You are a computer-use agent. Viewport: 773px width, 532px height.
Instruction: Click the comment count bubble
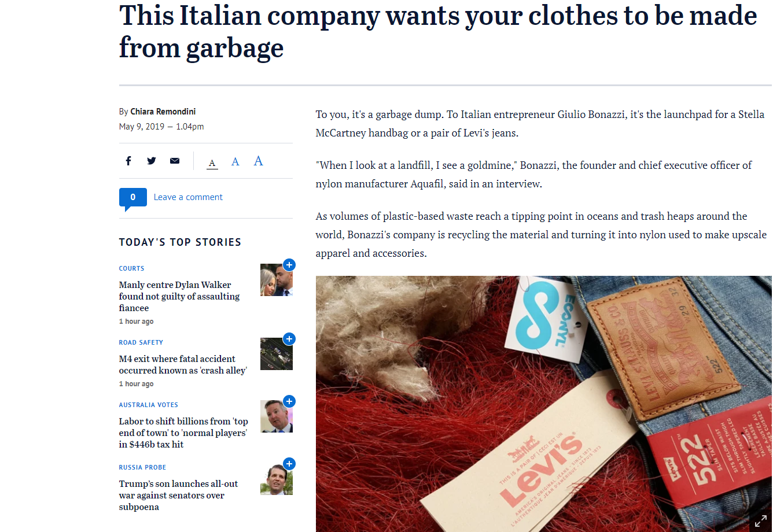(133, 198)
